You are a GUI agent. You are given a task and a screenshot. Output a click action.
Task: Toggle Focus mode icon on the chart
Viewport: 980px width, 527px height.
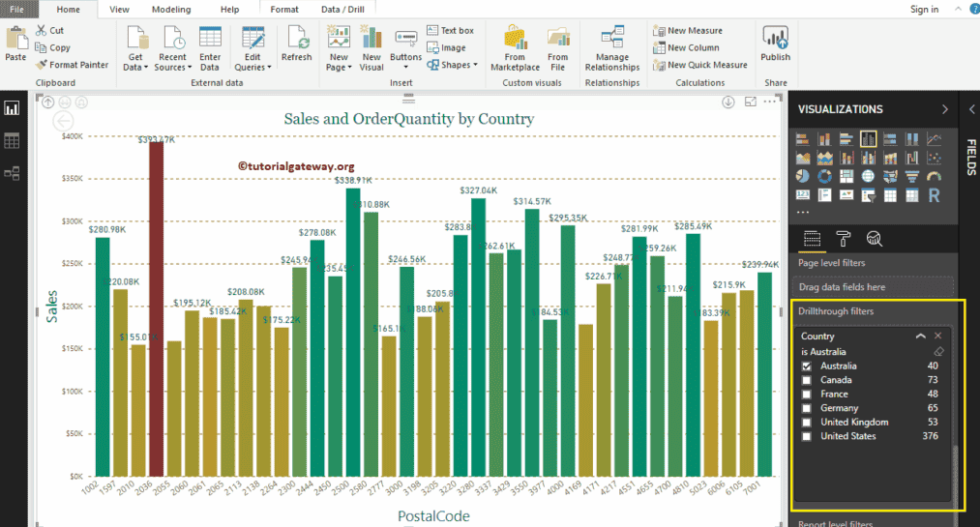coord(750,102)
